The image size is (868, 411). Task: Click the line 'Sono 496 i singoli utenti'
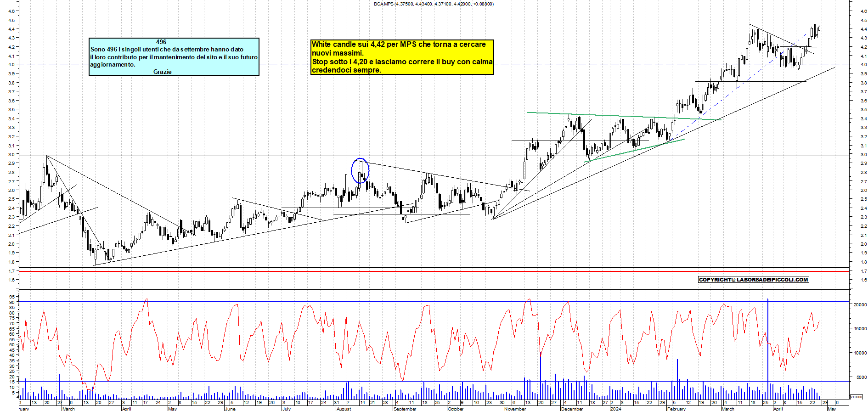click(167, 49)
